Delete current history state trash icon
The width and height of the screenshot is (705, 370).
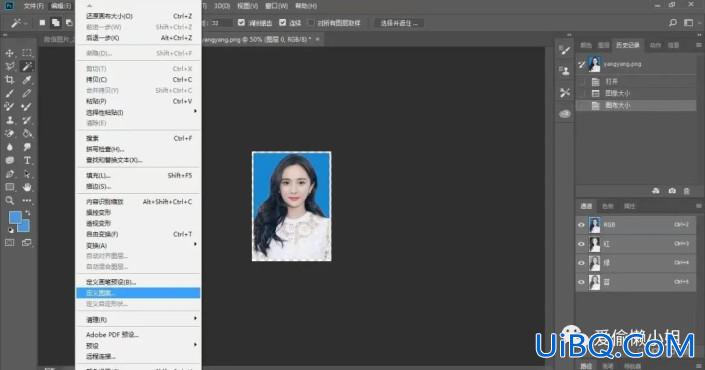[687, 191]
